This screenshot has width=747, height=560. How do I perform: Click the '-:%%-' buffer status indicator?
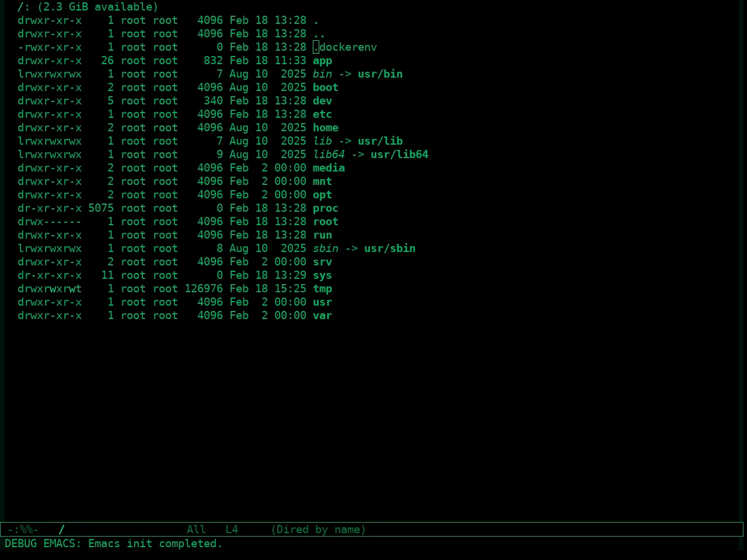point(23,530)
